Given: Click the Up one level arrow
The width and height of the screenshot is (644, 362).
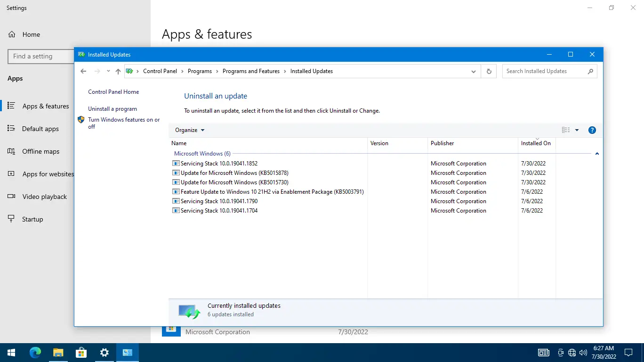Looking at the screenshot, I should (x=118, y=71).
